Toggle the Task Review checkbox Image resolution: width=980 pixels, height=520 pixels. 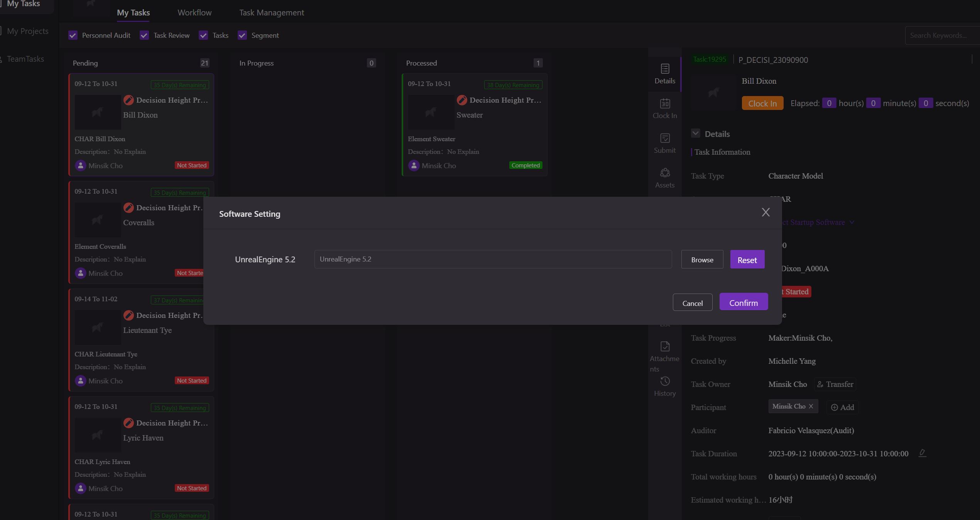144,35
